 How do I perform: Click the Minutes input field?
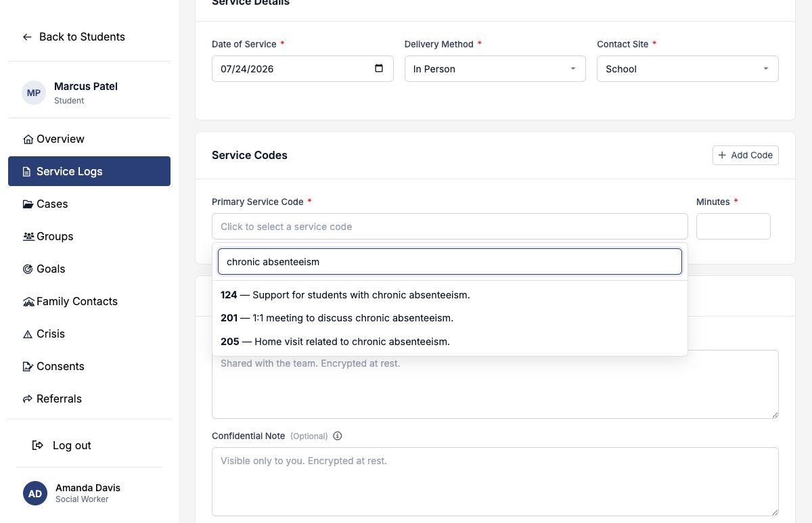(x=734, y=226)
